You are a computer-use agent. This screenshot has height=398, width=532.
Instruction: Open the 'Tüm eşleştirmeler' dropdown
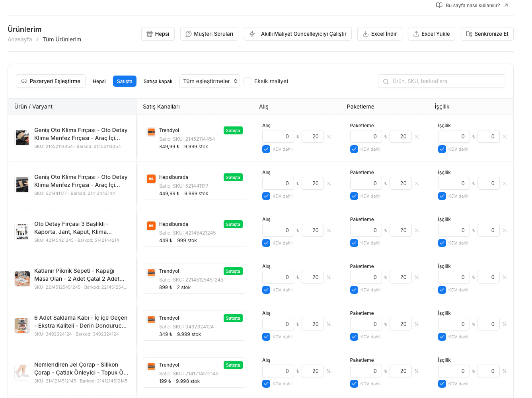(x=210, y=81)
